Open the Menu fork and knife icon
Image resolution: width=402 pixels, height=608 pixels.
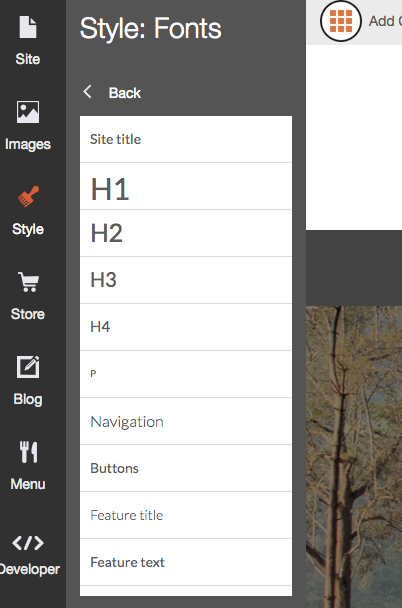pyautogui.click(x=28, y=452)
